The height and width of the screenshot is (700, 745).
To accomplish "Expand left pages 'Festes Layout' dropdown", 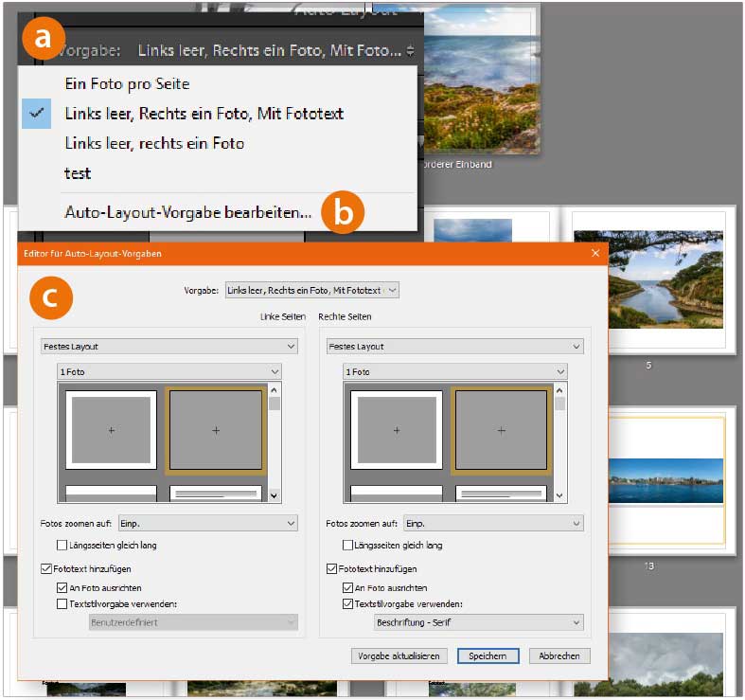I will pos(169,347).
